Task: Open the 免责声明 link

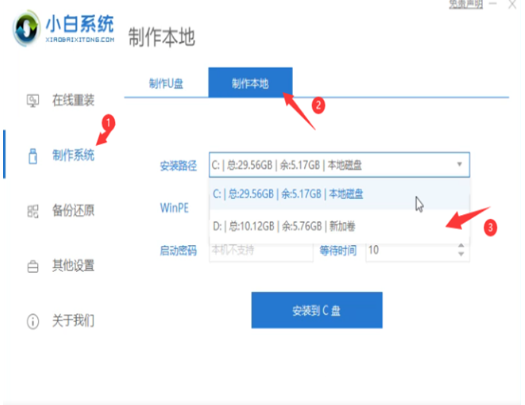Action: (466, 4)
